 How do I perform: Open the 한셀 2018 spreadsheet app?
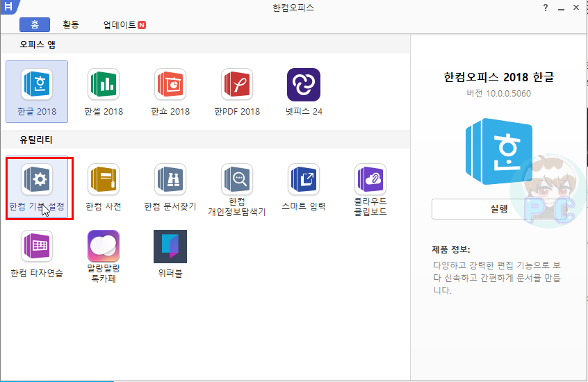(x=104, y=92)
